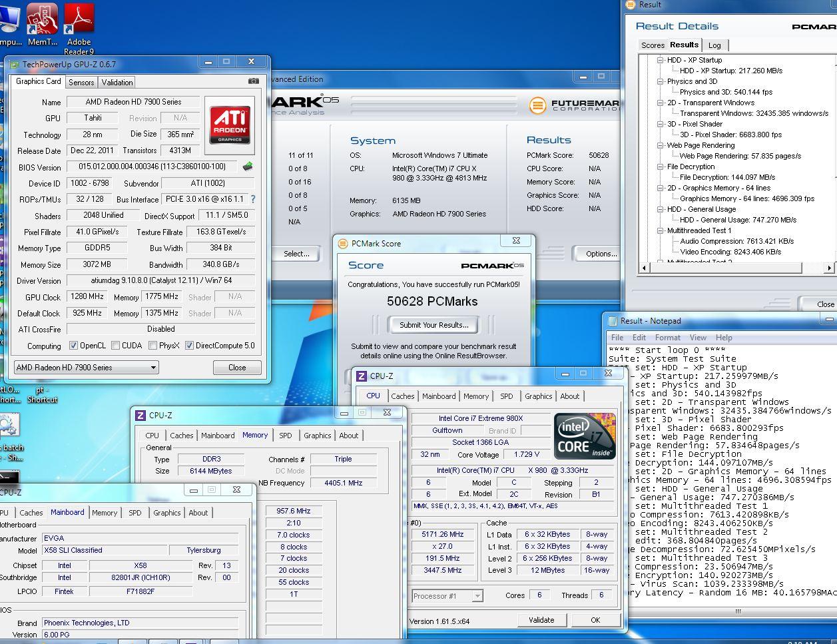
Task: Open the batch file desktop shortcut
Action: [x=9, y=437]
